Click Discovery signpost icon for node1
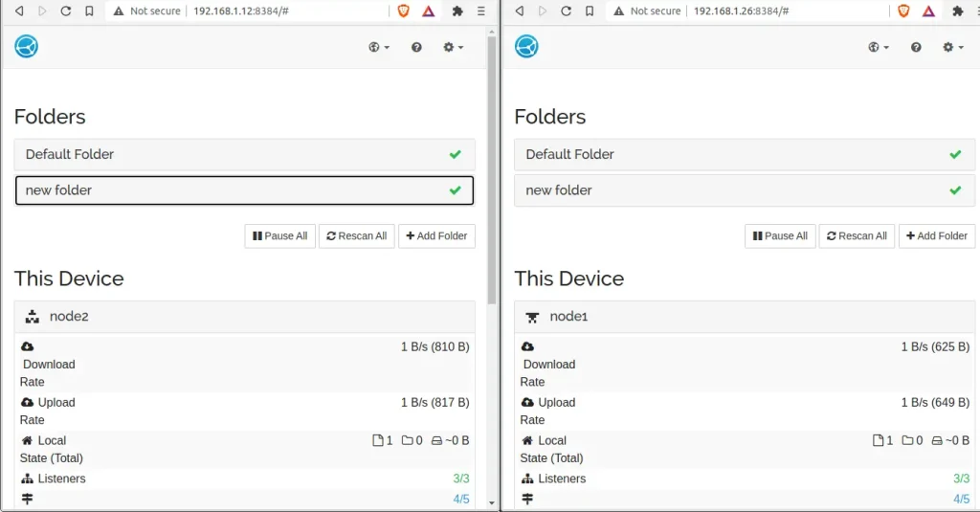Viewport: 980px width, 512px height. pos(527,499)
